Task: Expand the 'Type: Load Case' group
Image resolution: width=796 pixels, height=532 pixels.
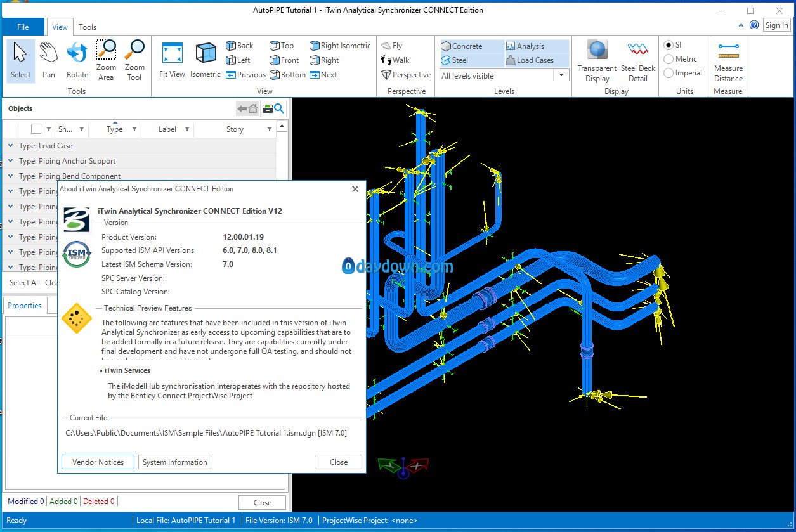Action: 11,146
